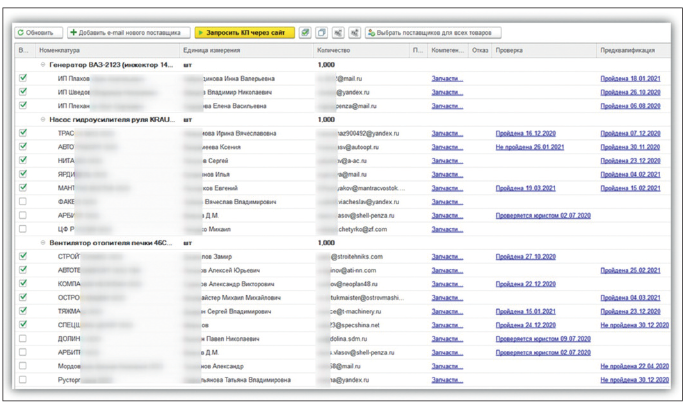Click the Единица измерения column header
The height and width of the screenshot is (405, 686).
click(246, 50)
